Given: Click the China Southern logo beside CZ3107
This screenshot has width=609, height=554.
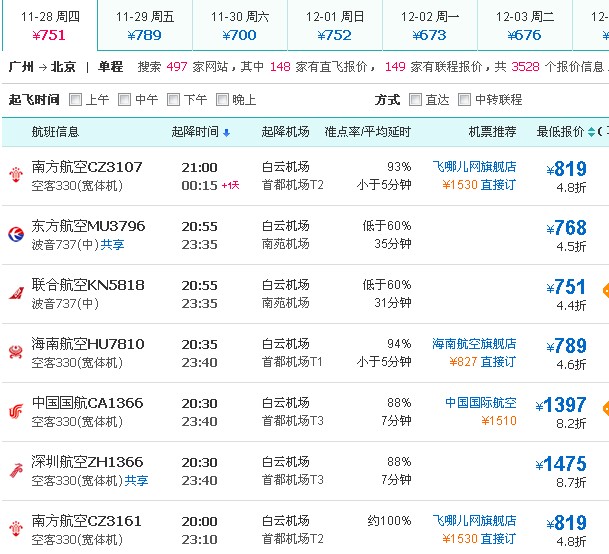Looking at the screenshot, I should (16, 175).
